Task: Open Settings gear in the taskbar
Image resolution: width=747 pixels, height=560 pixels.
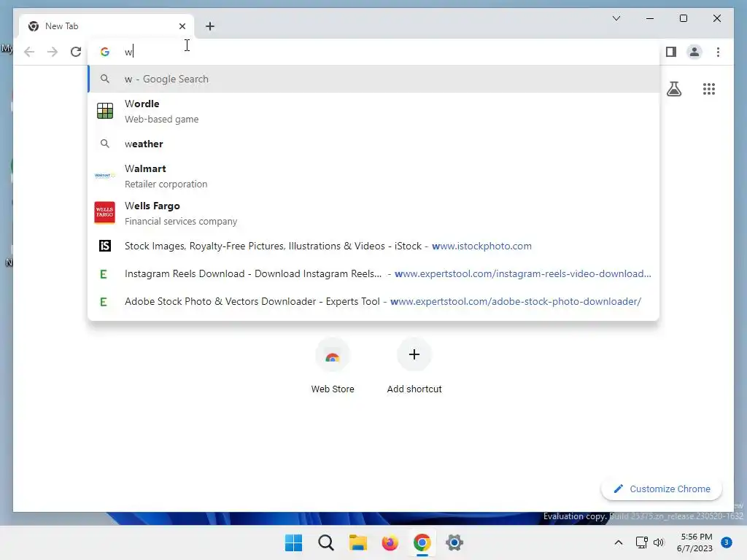Action: 454,542
